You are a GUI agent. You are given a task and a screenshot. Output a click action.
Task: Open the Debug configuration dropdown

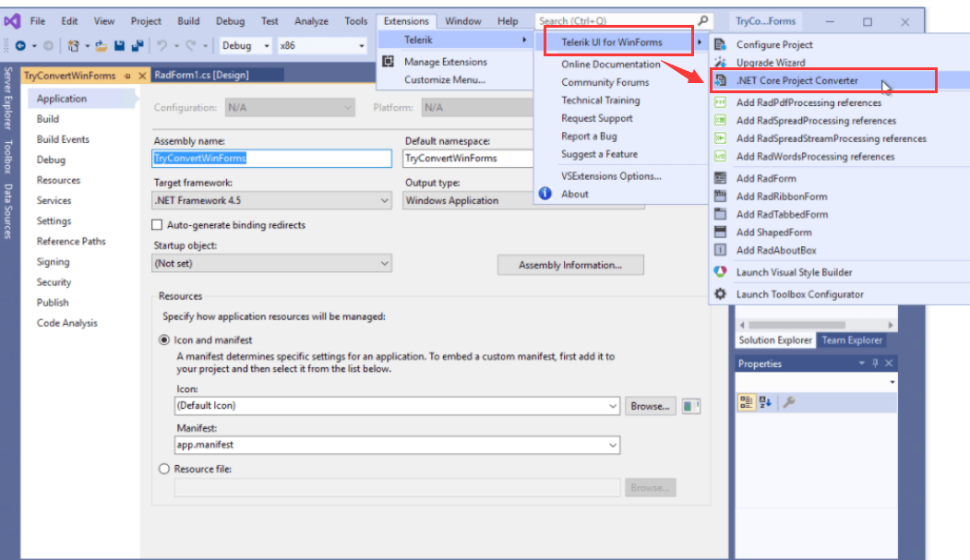(x=245, y=46)
